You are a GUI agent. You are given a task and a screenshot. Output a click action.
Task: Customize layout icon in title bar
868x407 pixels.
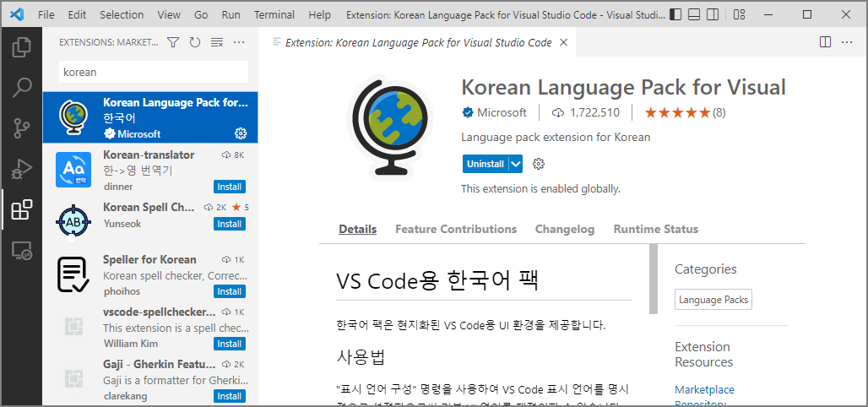click(739, 14)
